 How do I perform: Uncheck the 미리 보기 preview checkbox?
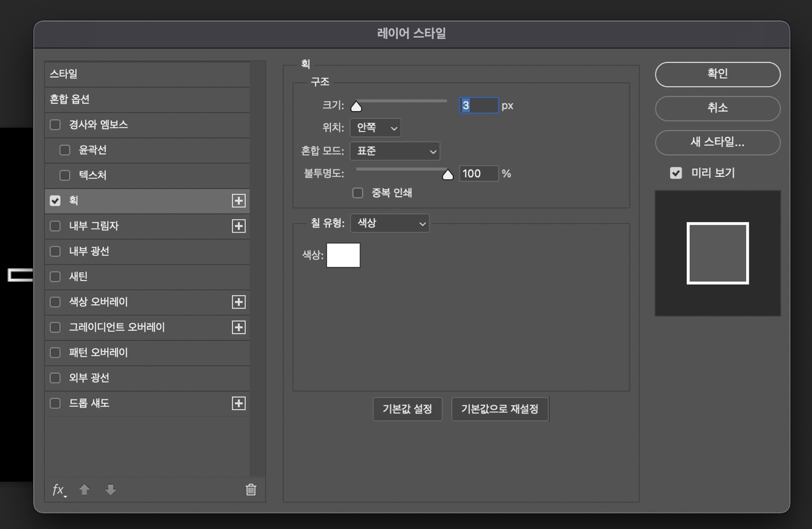[x=676, y=173]
